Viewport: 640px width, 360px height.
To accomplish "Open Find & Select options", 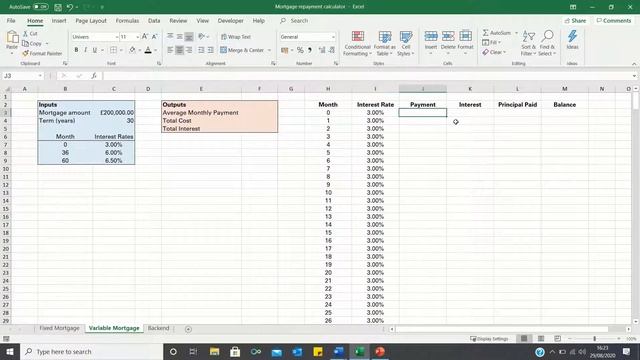I will pos(547,43).
